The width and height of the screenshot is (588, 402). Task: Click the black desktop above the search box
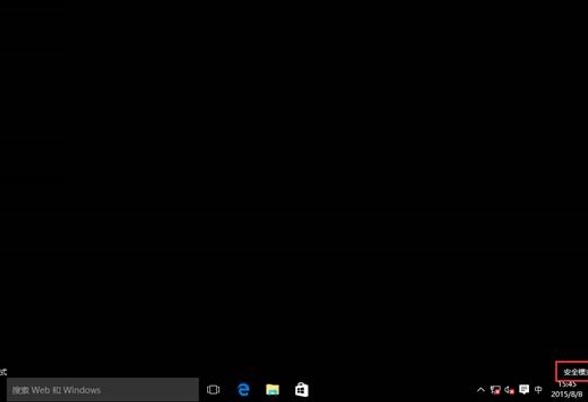103,338
